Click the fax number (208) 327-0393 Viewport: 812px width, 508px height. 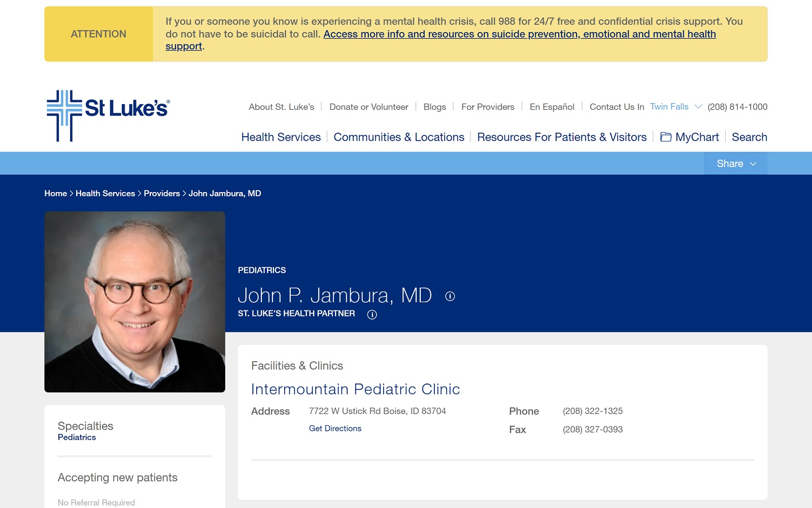593,429
